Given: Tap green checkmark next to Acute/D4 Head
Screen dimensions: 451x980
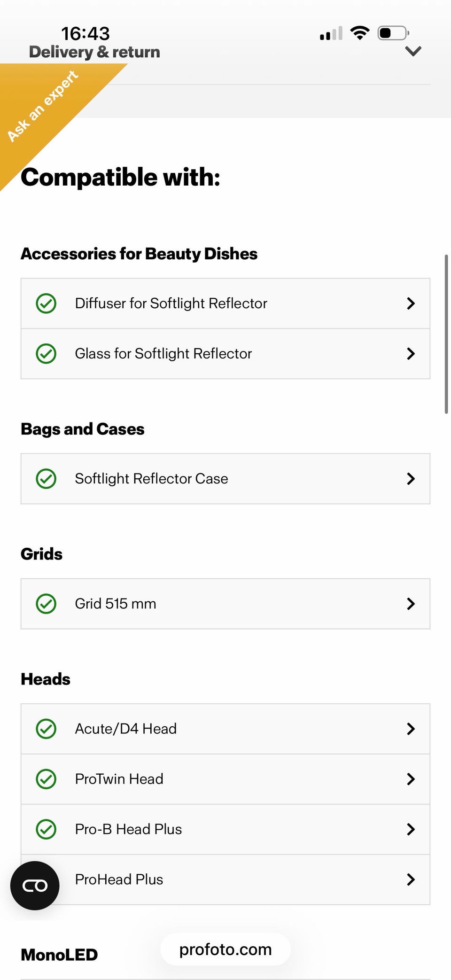Looking at the screenshot, I should [46, 729].
